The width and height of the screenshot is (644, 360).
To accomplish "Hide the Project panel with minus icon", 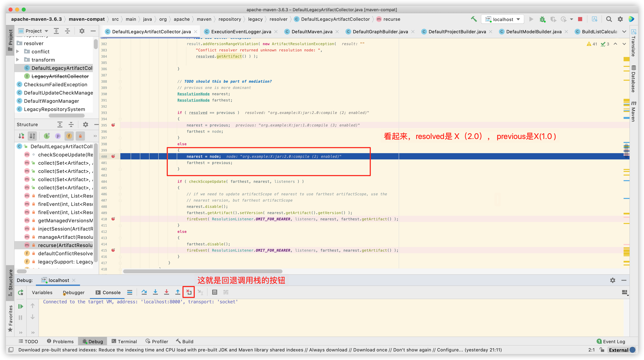I will pyautogui.click(x=93, y=31).
